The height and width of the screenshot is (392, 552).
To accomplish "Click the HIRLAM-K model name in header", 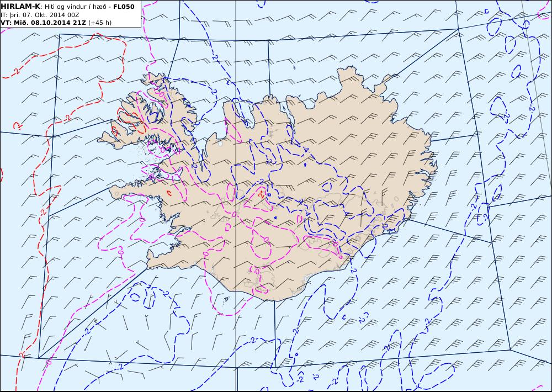I will (x=20, y=7).
